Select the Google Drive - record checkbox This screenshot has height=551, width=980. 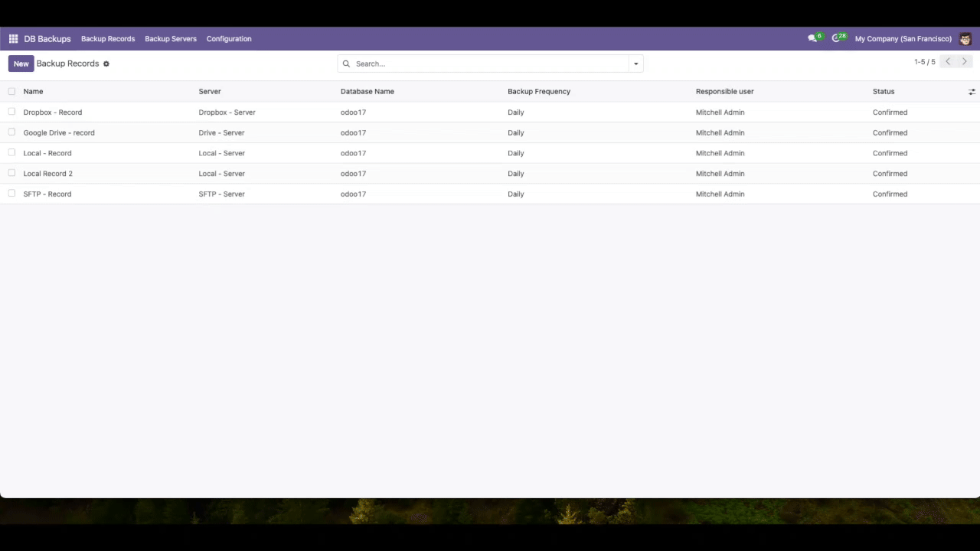[11, 132]
